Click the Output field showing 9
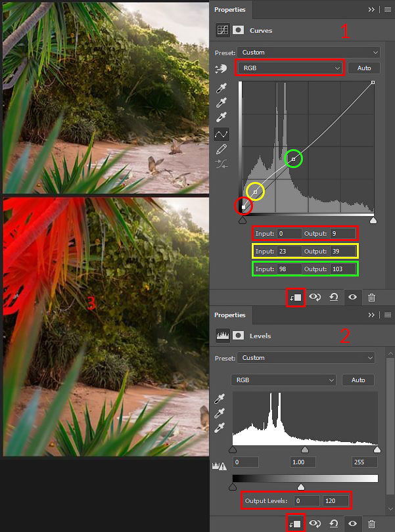Image resolution: width=395 pixels, height=532 pixels. tap(342, 233)
